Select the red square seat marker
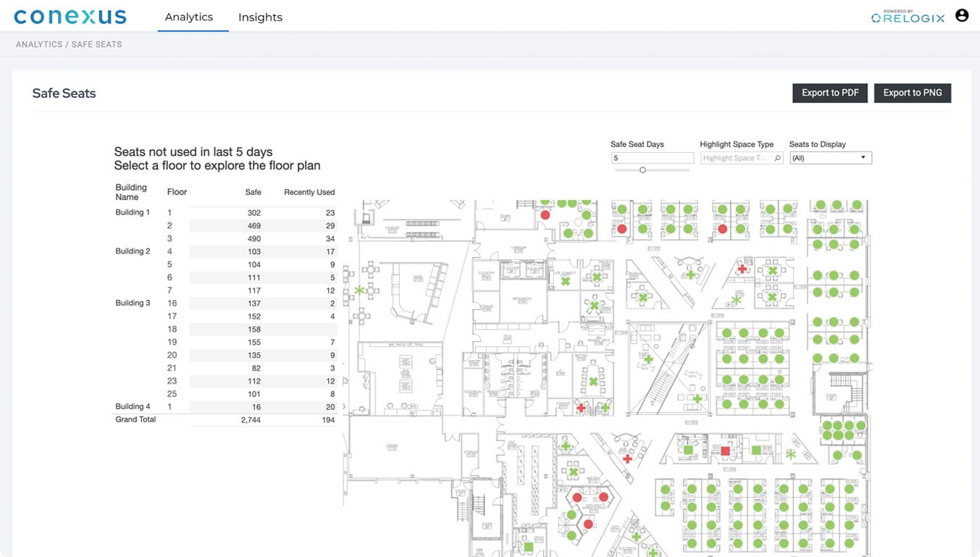Viewport: 980px width, 557px height. (725, 451)
